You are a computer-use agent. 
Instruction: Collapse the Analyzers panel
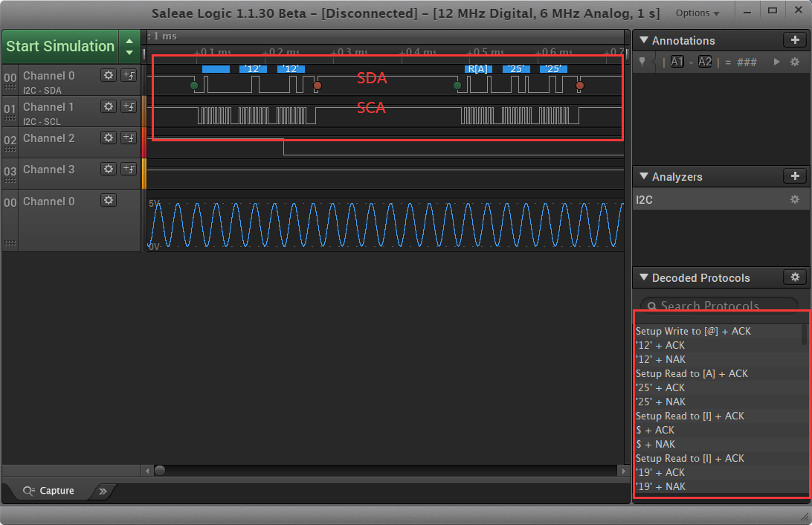(643, 176)
